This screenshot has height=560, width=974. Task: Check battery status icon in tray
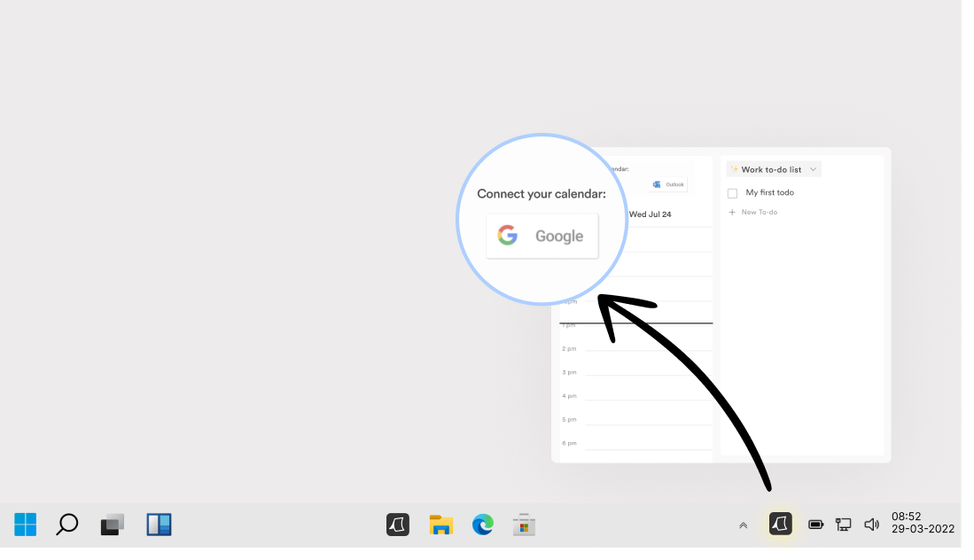point(815,525)
